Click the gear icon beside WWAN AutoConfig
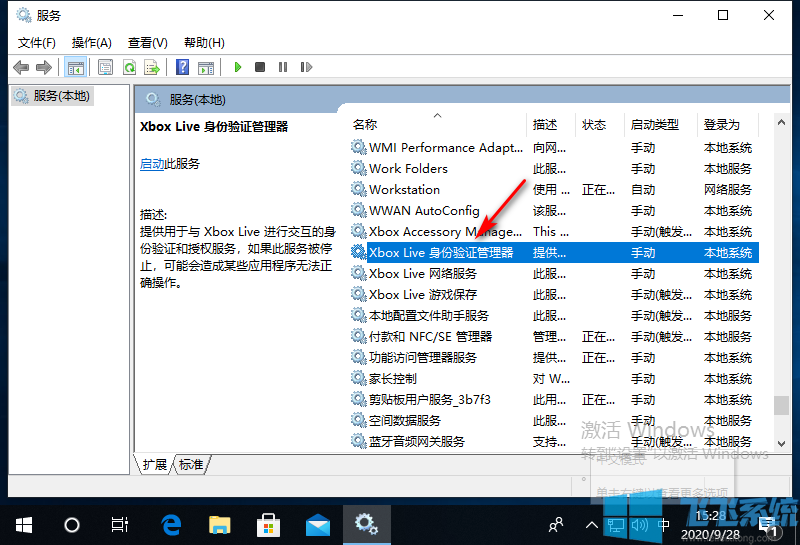Screen dimensions: 800x545 [359, 210]
